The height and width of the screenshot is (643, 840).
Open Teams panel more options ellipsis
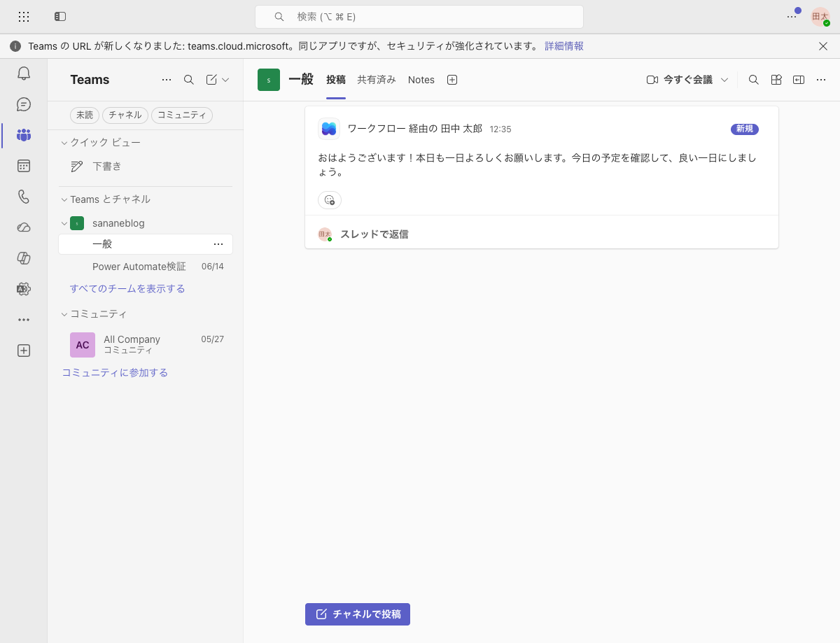[x=167, y=80]
